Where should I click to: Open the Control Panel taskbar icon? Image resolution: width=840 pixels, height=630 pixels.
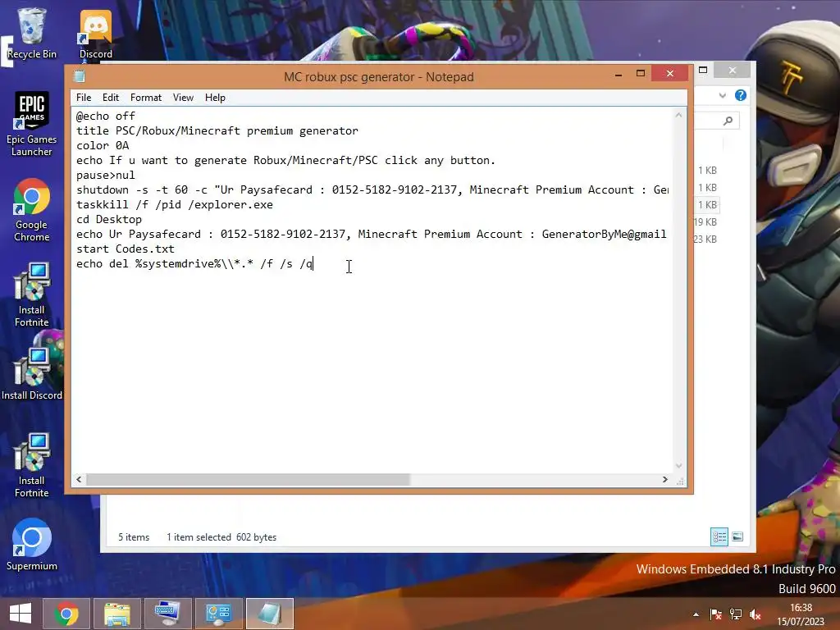tap(218, 614)
